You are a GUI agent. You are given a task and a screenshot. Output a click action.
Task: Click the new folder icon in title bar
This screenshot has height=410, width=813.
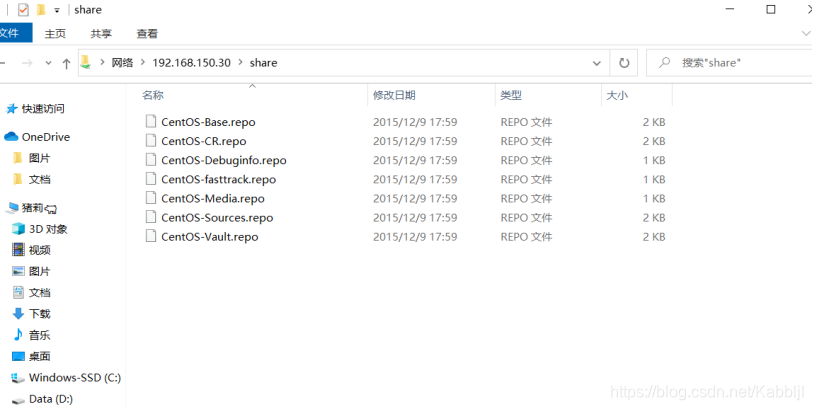41,10
